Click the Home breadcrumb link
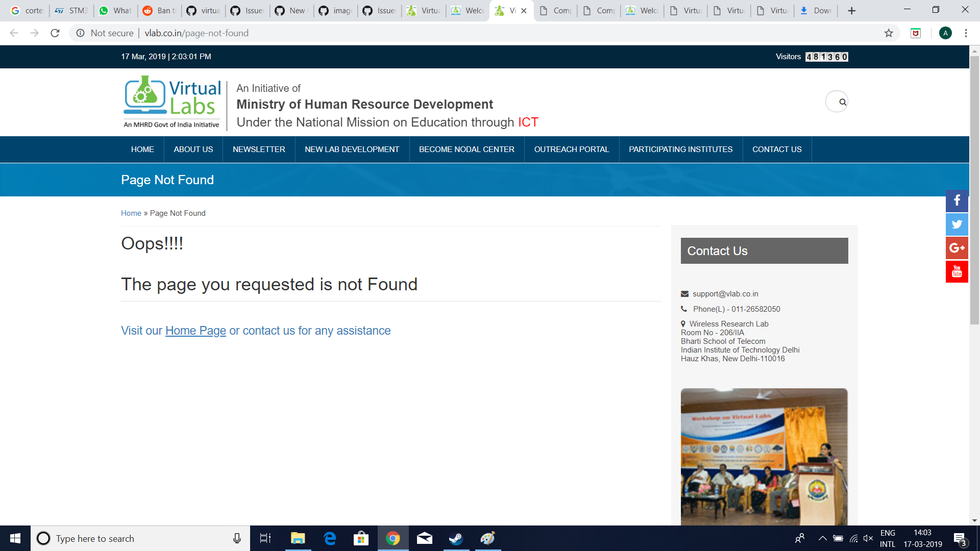The width and height of the screenshot is (980, 551). [131, 213]
